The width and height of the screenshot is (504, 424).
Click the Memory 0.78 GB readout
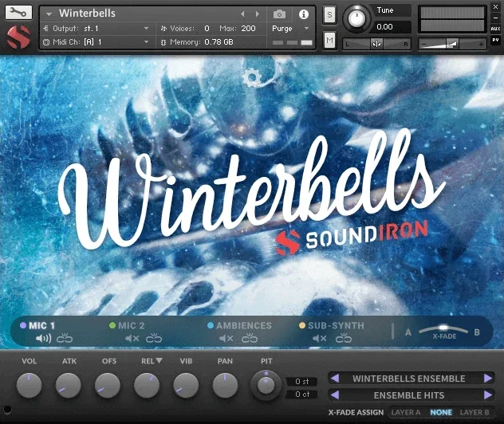click(219, 41)
